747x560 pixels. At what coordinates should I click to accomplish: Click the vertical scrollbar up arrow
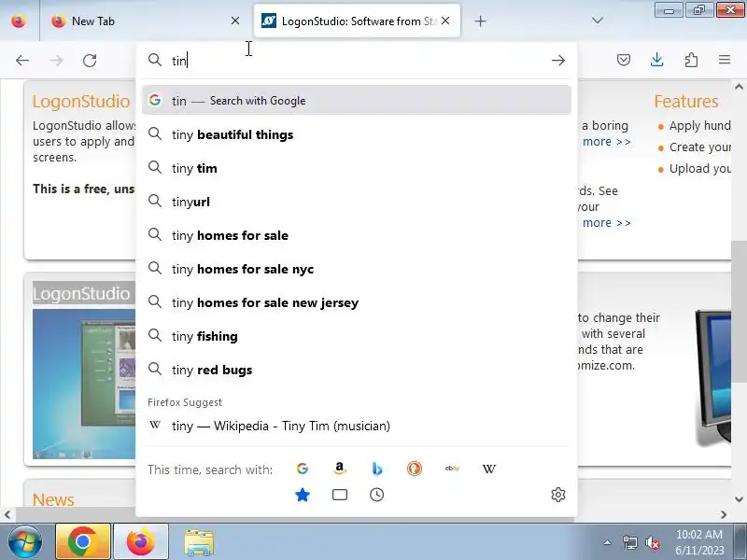(x=739, y=87)
